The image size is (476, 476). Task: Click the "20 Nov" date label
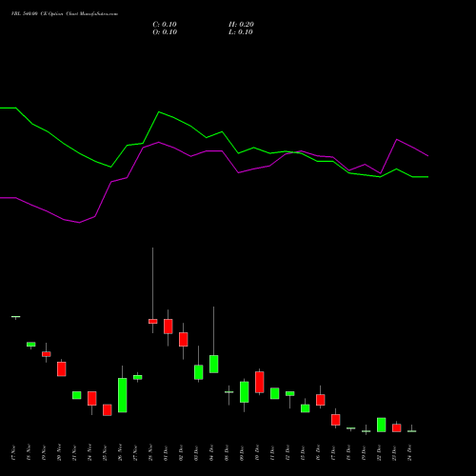pos(59,452)
